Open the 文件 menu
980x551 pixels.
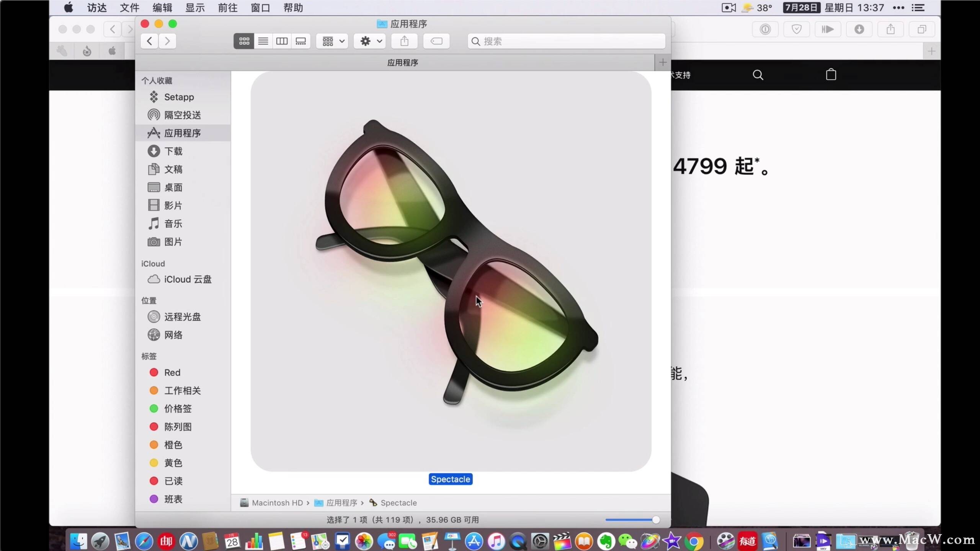pyautogui.click(x=129, y=8)
